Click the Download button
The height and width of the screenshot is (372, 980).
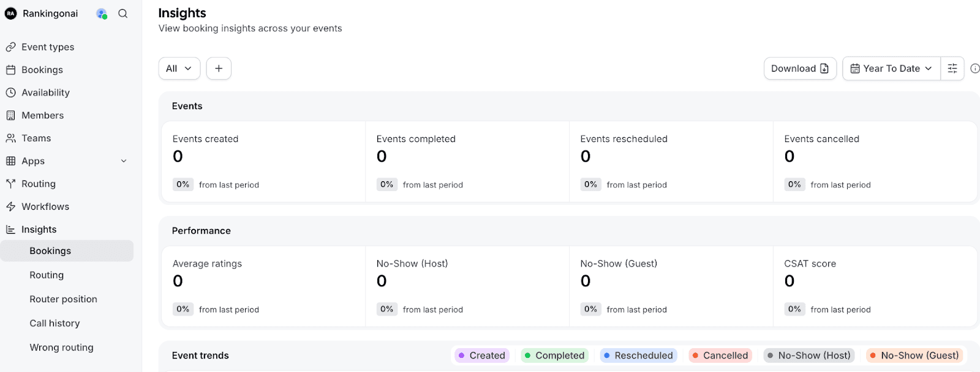click(799, 68)
